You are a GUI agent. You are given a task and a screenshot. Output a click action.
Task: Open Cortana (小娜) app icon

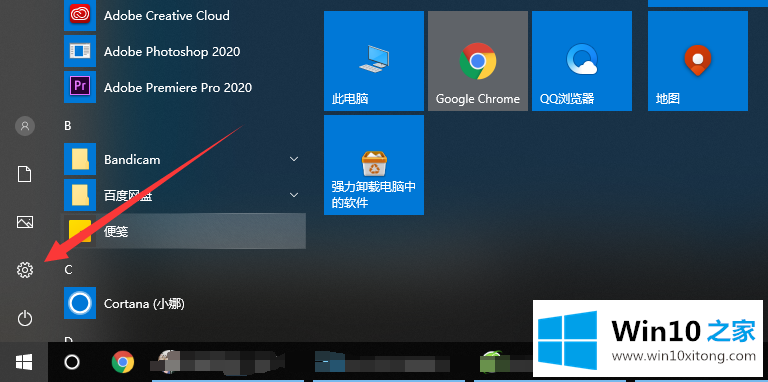[x=80, y=303]
